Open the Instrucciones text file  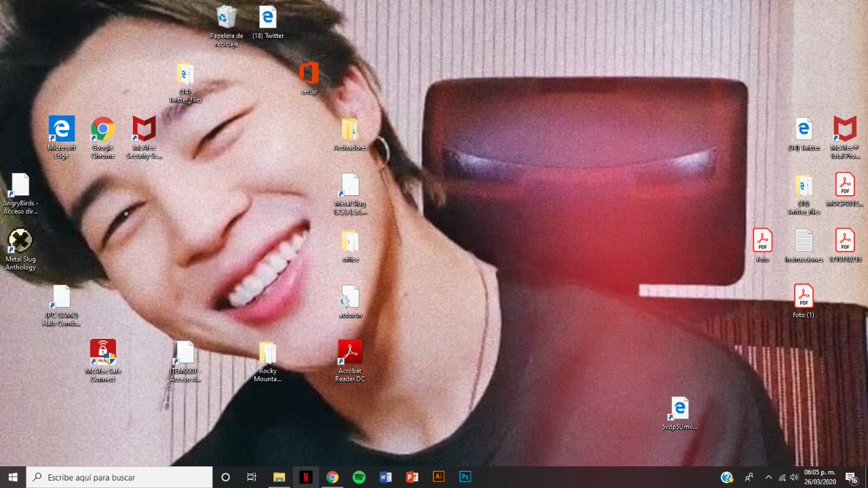pyautogui.click(x=804, y=241)
